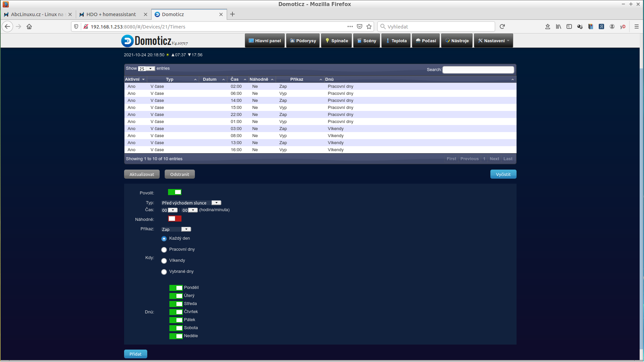Open the Příkaz command dropdown
The image size is (644, 362).
[176, 229]
